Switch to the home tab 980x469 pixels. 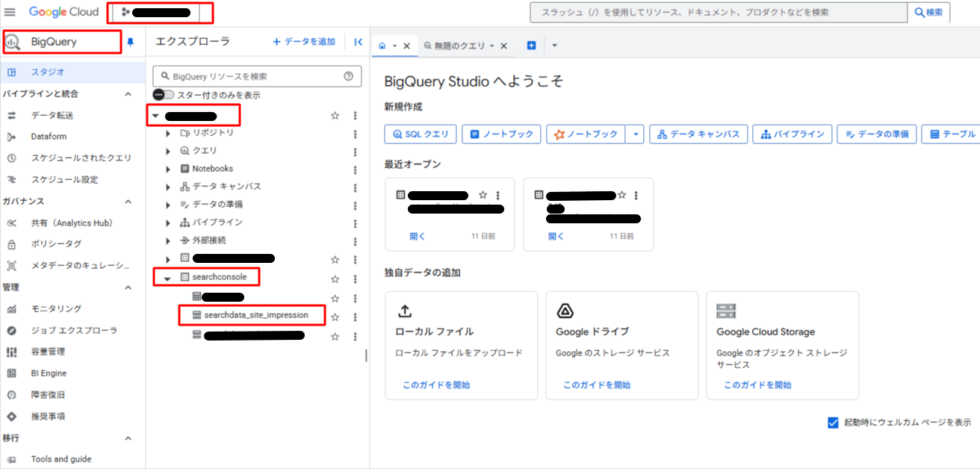[x=382, y=46]
